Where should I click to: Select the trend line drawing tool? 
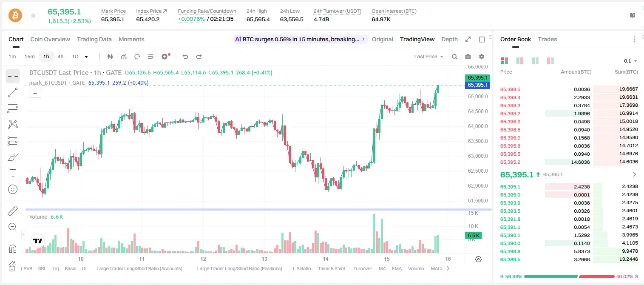point(13,92)
